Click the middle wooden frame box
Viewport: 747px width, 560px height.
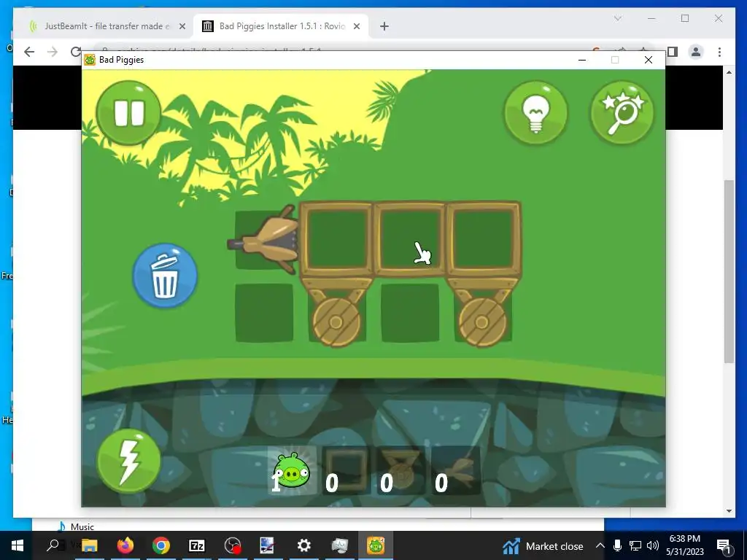pyautogui.click(x=410, y=239)
